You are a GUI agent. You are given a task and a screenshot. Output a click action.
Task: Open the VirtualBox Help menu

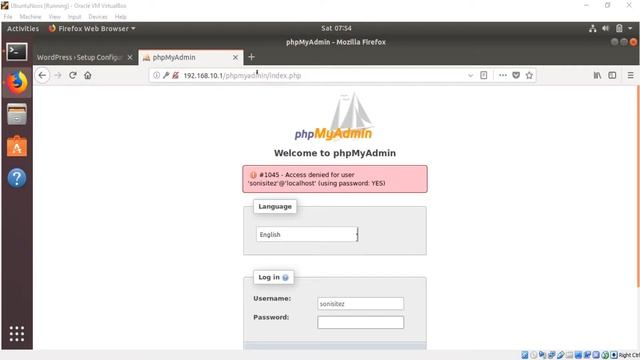[120, 17]
